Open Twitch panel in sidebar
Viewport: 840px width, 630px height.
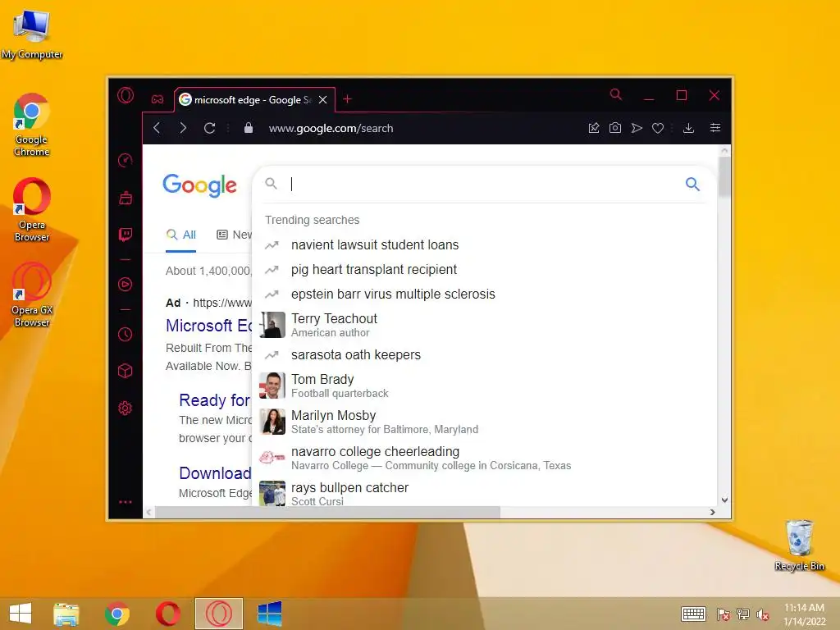pyautogui.click(x=126, y=235)
